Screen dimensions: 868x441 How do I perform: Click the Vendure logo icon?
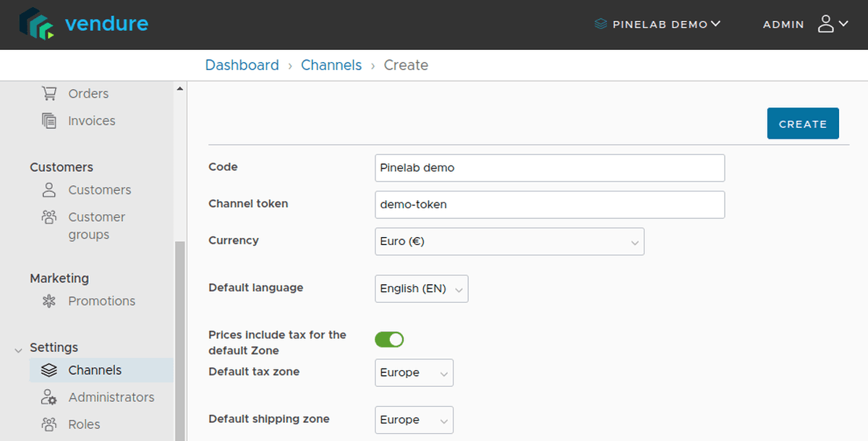point(38,24)
